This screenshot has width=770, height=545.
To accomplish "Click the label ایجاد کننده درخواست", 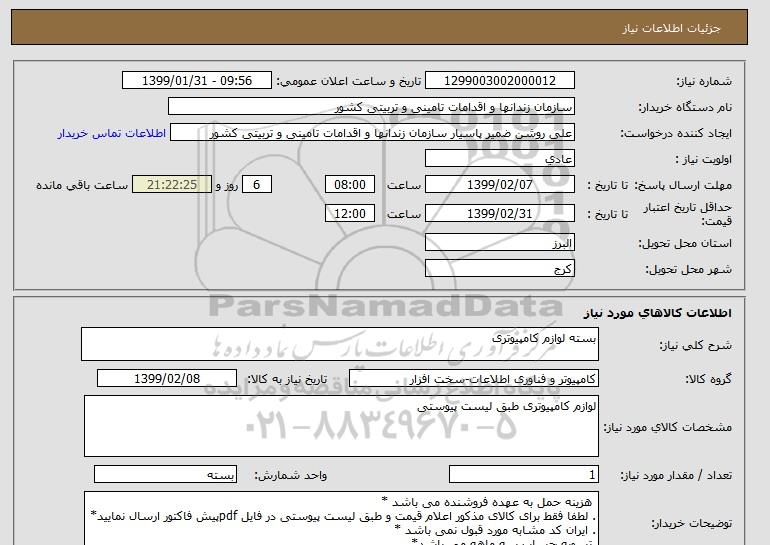I will [676, 133].
